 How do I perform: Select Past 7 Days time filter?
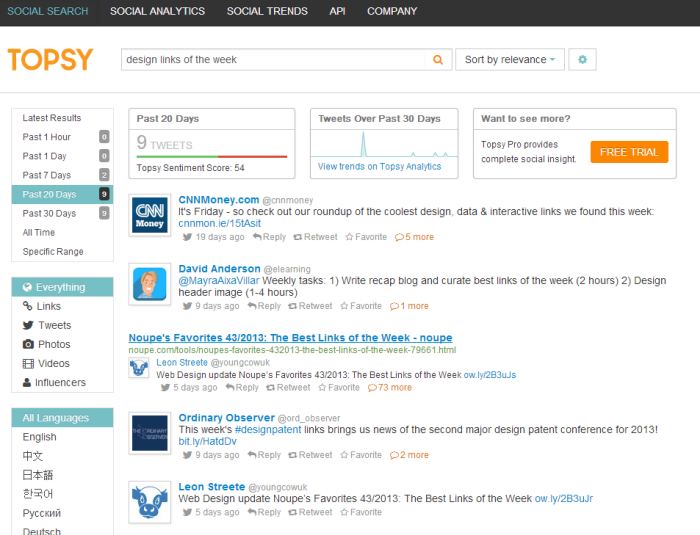[62, 175]
